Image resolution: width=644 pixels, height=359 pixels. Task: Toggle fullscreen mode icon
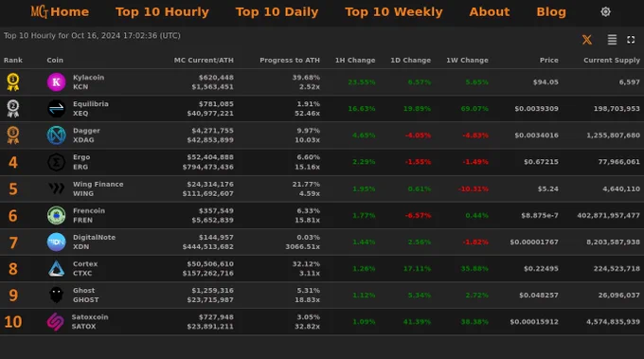[631, 40]
